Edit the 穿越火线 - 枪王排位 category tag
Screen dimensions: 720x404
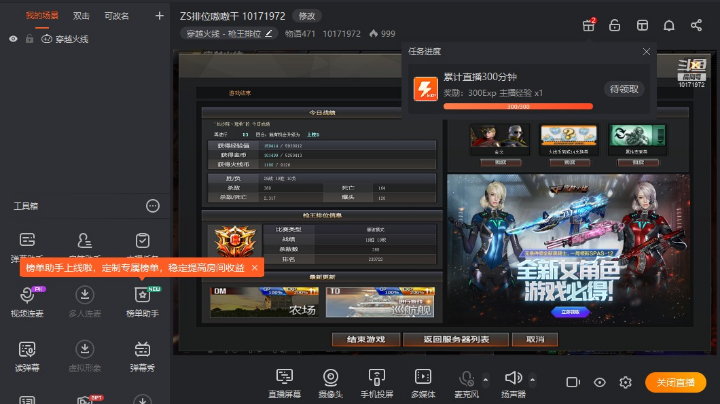[229, 34]
